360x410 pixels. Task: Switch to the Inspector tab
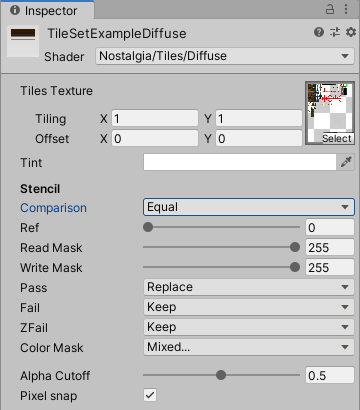tap(47, 10)
